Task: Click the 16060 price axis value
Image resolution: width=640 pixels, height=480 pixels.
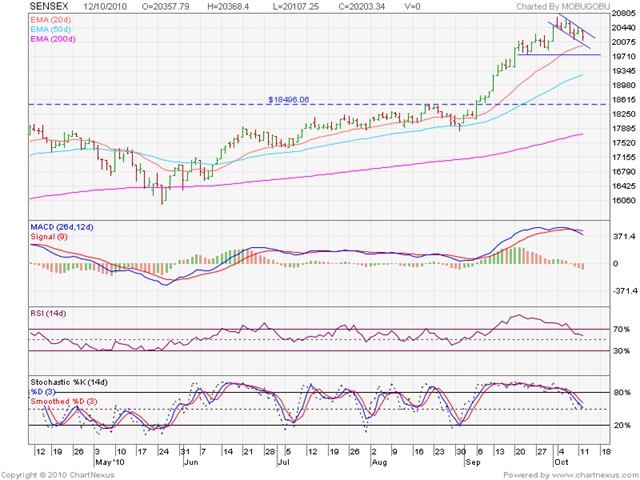Action: (x=623, y=200)
